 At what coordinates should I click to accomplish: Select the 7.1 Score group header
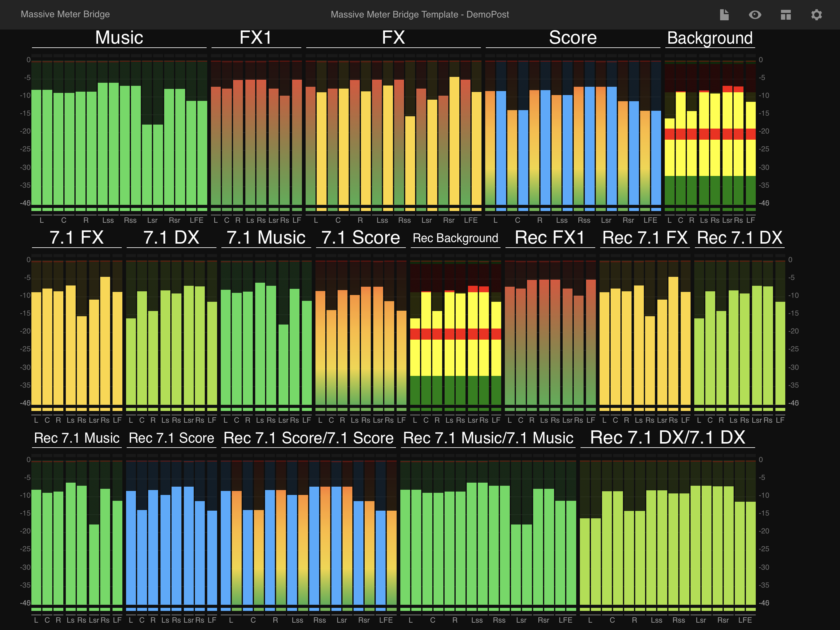coord(360,237)
